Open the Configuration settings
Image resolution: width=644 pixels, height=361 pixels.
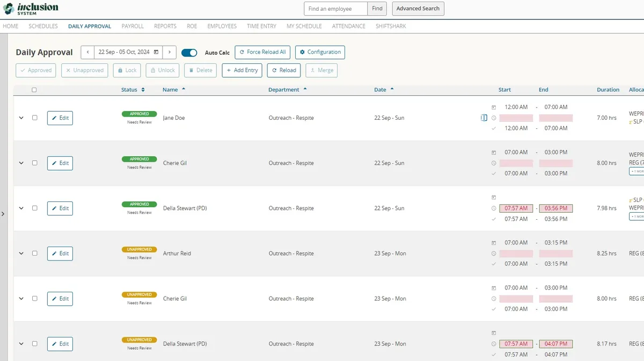click(x=320, y=52)
